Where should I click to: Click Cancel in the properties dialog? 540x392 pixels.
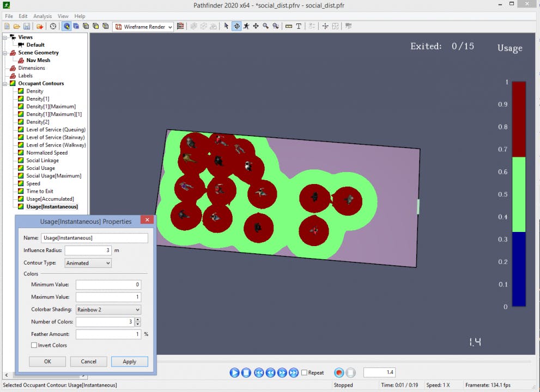(88, 362)
